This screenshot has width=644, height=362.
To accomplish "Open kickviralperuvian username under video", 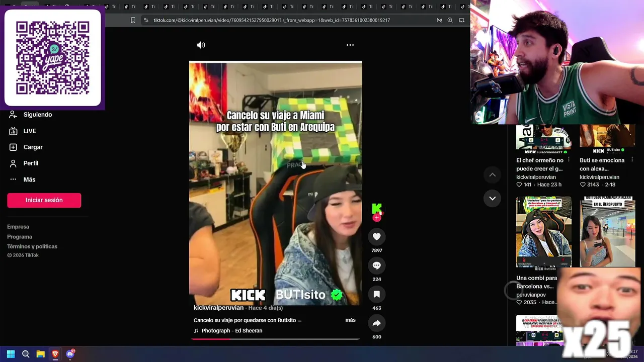I will click(x=218, y=308).
